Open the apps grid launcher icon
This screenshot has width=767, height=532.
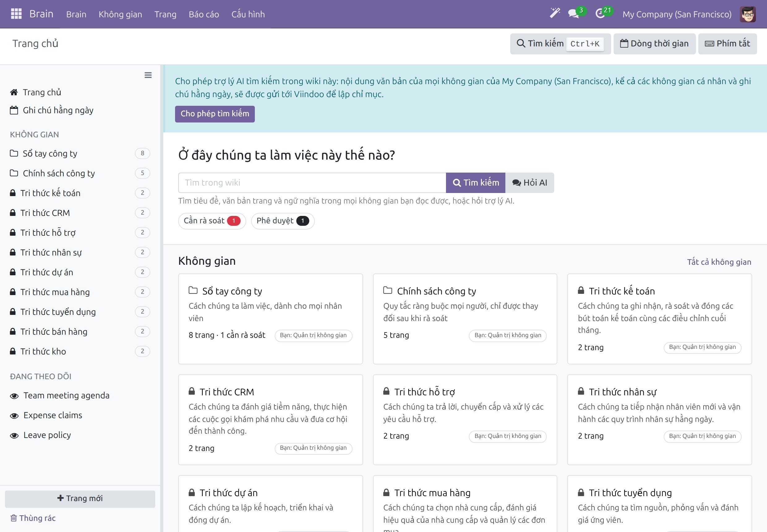(x=16, y=14)
